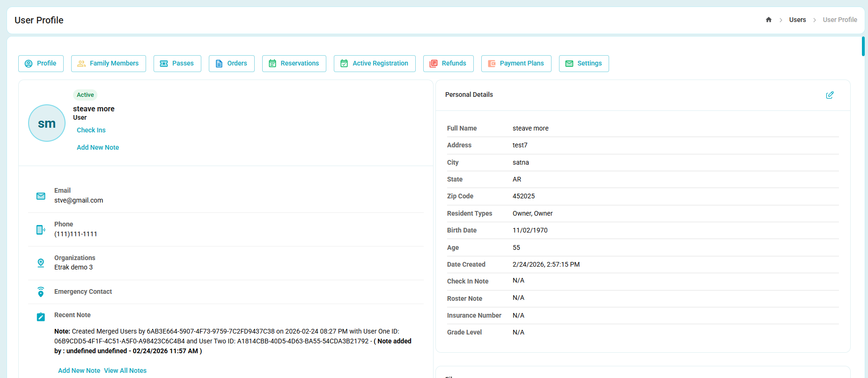Click the Age value 55
This screenshot has width=868, height=378.
coord(516,247)
